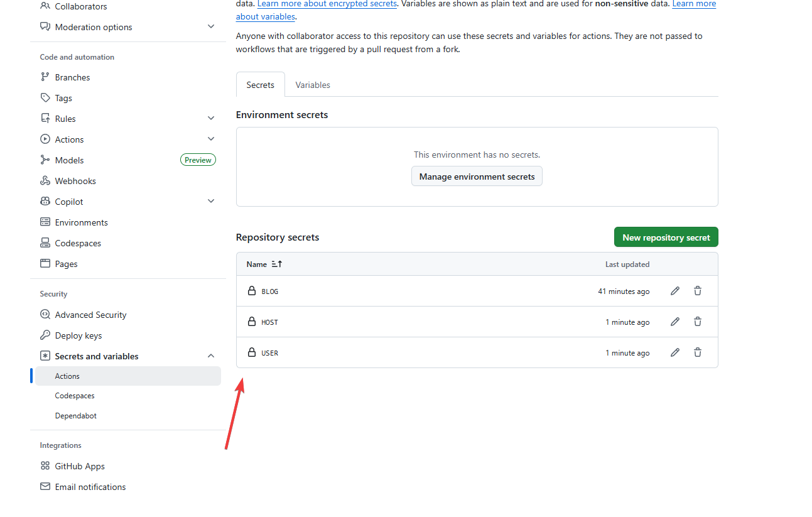The width and height of the screenshot is (812, 517).
Task: Collapse the Secrets and variables section
Action: pyautogui.click(x=211, y=356)
